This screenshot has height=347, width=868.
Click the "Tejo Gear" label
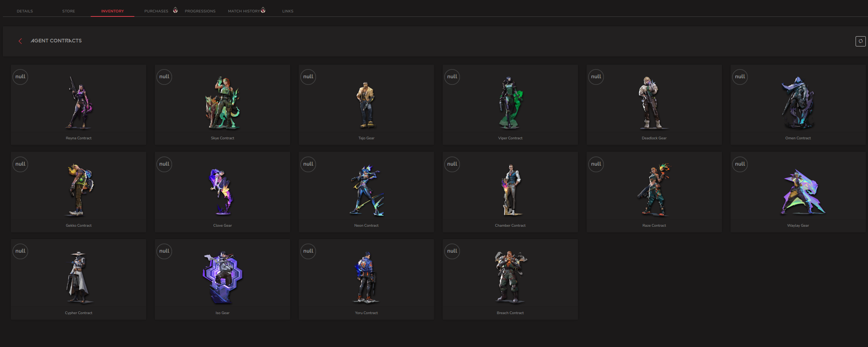[366, 138]
